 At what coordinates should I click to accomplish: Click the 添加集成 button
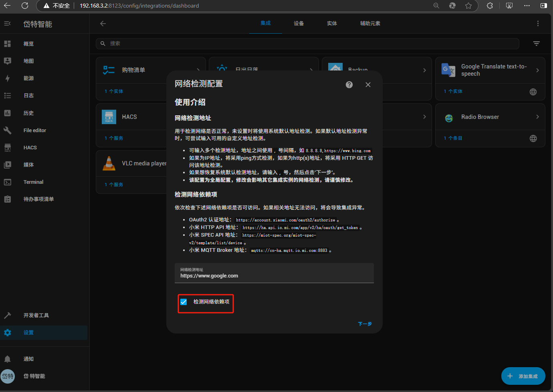point(523,376)
